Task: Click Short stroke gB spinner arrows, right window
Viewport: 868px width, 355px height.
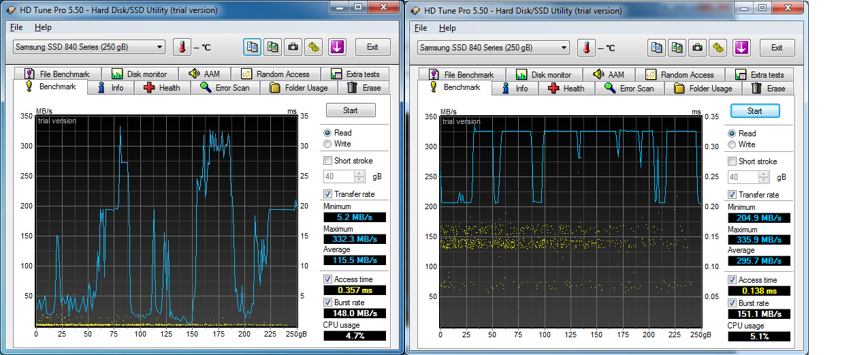Action: (x=764, y=177)
